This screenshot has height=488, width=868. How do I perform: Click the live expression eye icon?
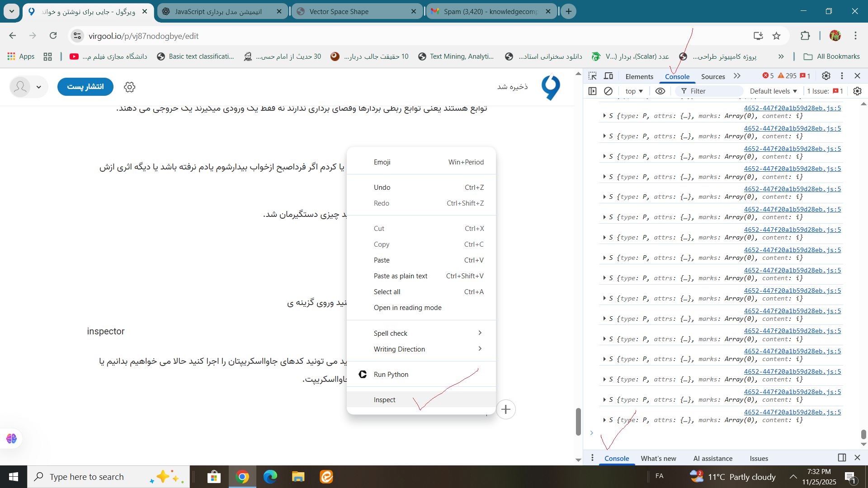[660, 91]
